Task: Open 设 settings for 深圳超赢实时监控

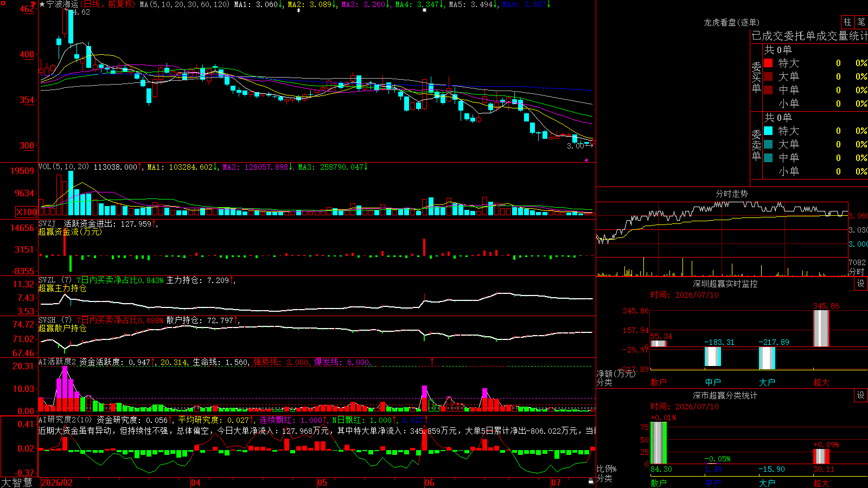Action: pos(861,284)
